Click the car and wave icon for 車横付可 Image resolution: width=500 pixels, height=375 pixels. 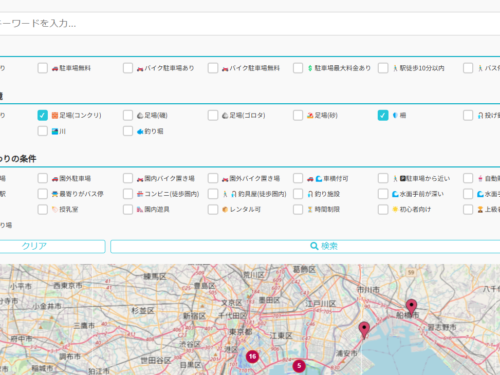[x=314, y=179]
